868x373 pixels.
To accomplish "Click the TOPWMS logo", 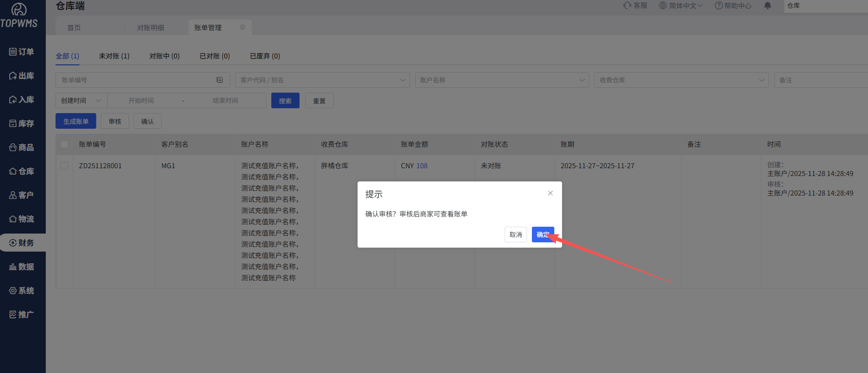I will click(19, 16).
